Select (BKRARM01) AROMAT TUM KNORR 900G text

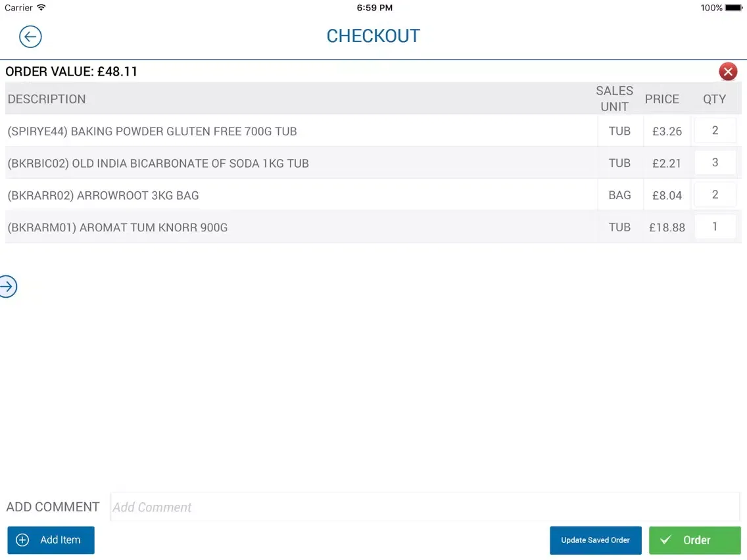[117, 227]
